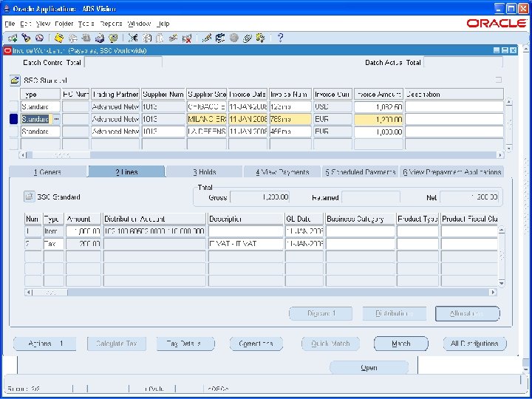Click the Zoom toolbar icon
This screenshot has height=399, width=532.
click(x=220, y=38)
